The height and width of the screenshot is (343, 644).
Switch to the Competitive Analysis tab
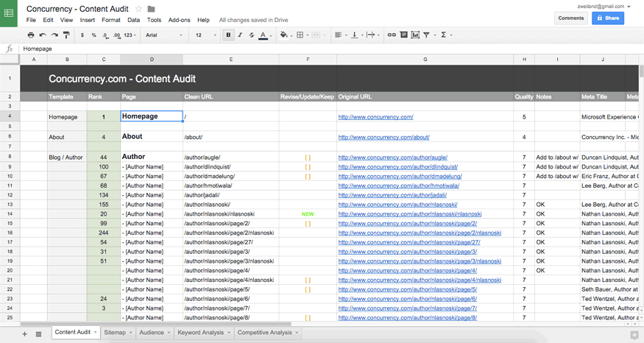click(x=264, y=332)
